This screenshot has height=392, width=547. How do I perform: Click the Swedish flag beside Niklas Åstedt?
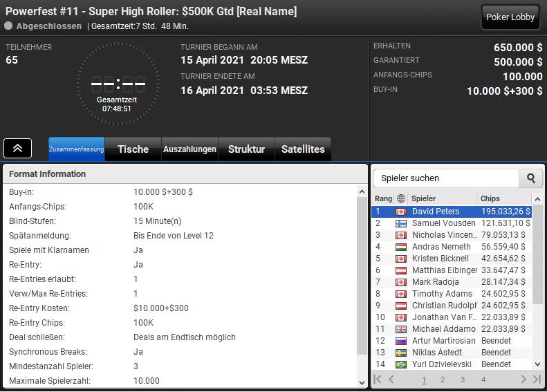(x=401, y=353)
